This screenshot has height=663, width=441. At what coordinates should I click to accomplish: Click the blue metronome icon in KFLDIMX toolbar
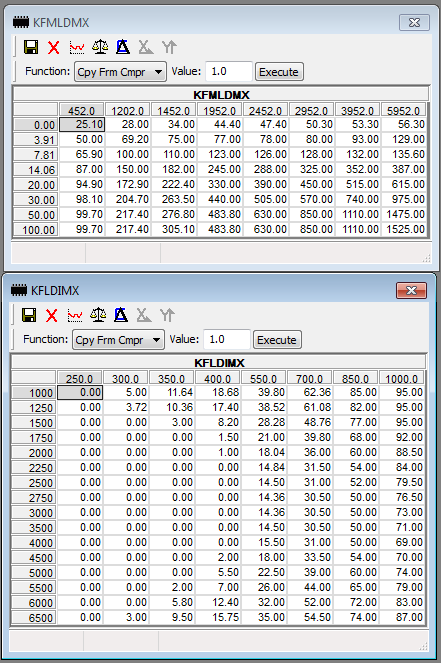(x=121, y=315)
